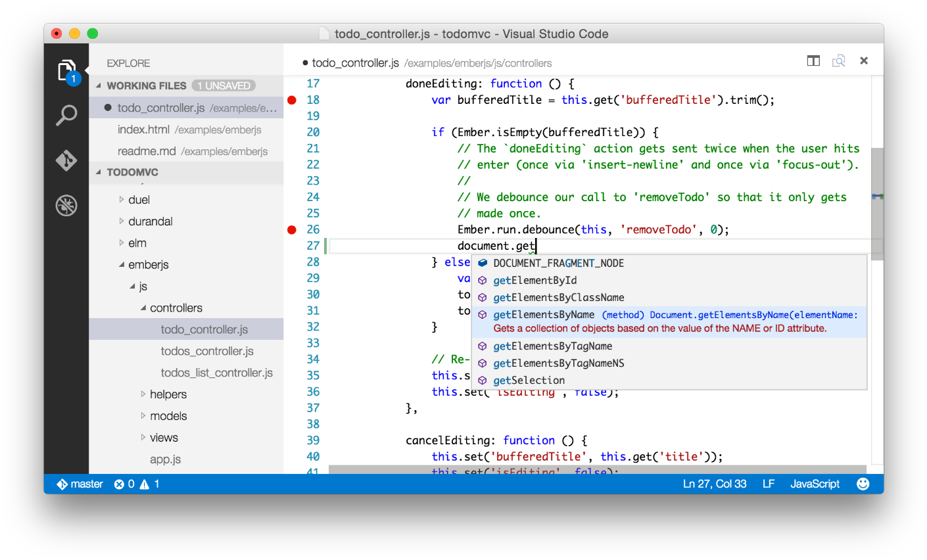Open the Debug view icon
The height and width of the screenshot is (560, 927).
[x=66, y=206]
